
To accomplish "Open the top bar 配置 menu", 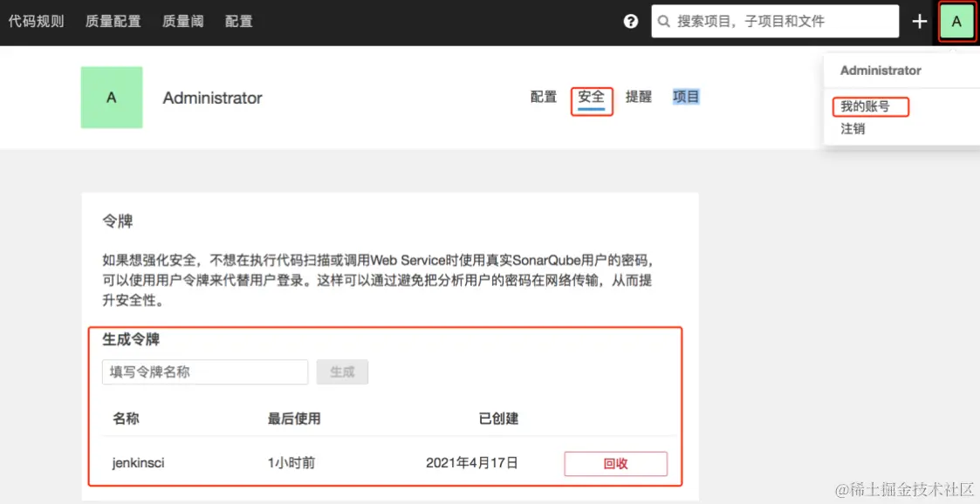I will point(239,22).
